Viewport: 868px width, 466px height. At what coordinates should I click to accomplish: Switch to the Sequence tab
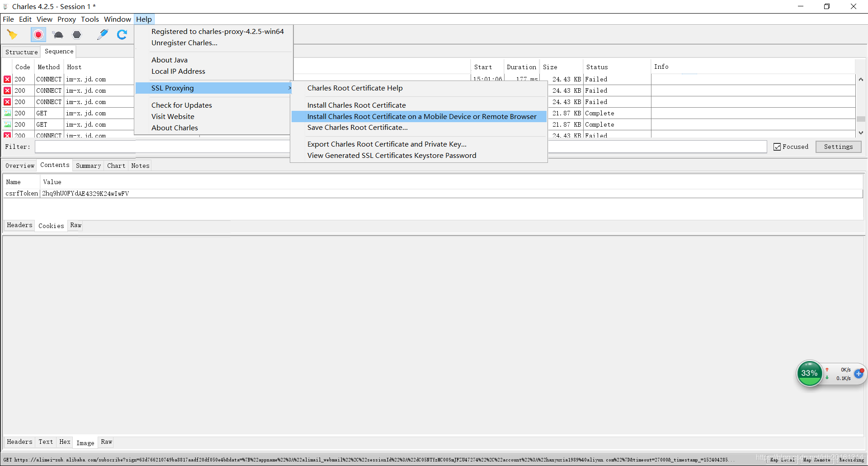[x=59, y=51]
